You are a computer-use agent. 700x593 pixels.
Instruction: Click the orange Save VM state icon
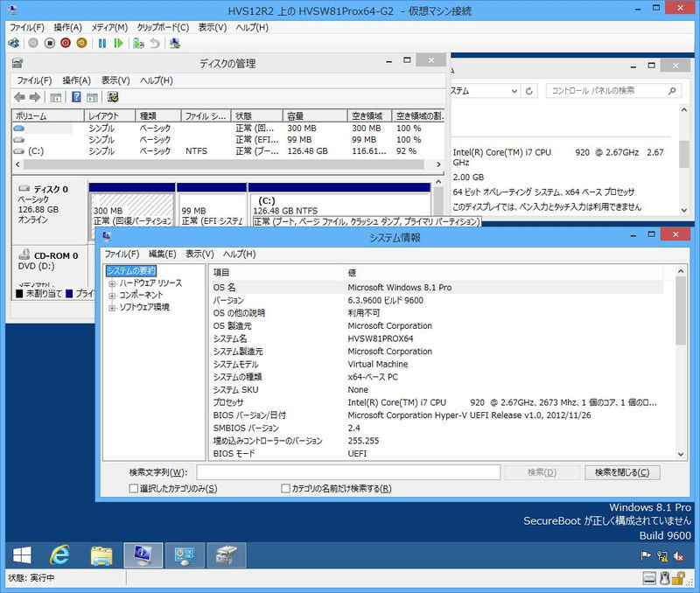[81, 43]
